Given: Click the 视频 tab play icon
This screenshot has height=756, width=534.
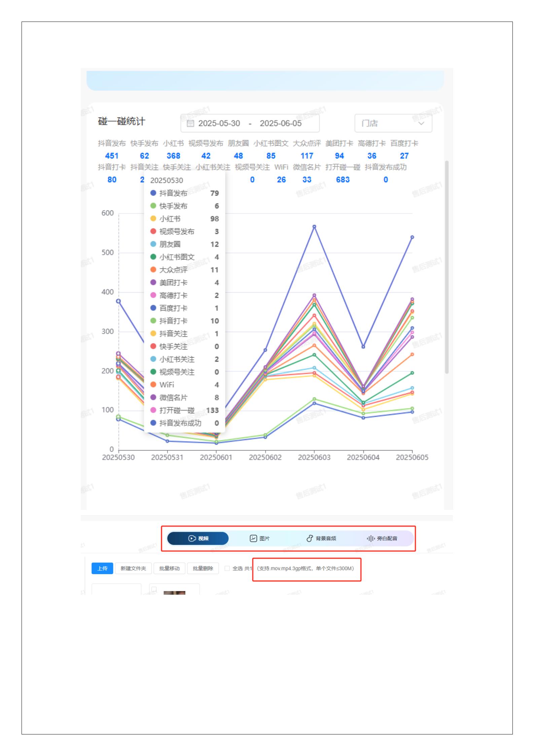Looking at the screenshot, I should [192, 538].
